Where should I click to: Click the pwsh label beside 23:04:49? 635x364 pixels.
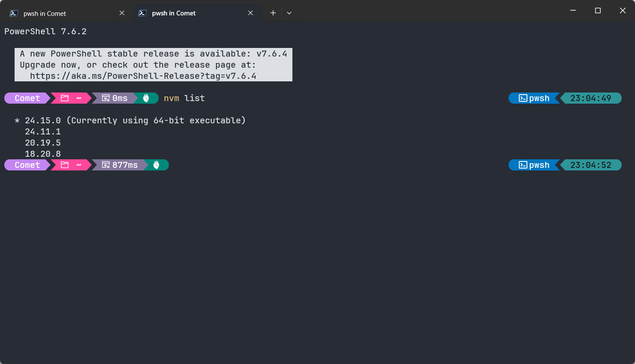tap(539, 98)
